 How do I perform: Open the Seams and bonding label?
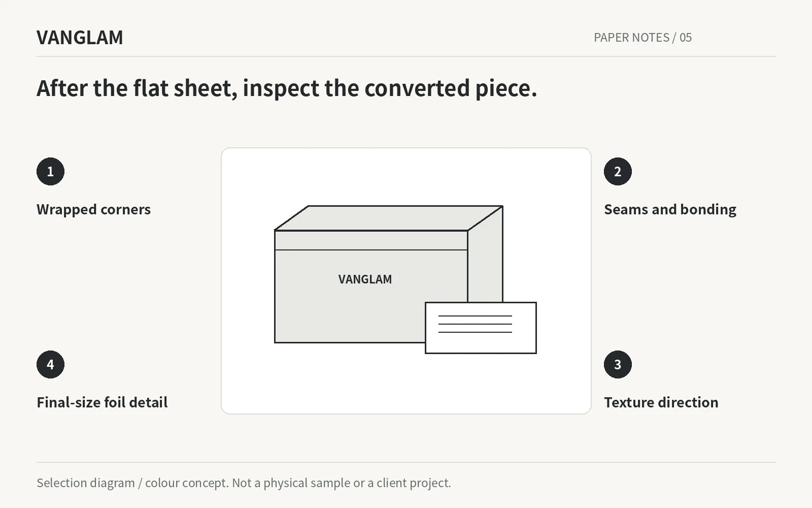[670, 209]
